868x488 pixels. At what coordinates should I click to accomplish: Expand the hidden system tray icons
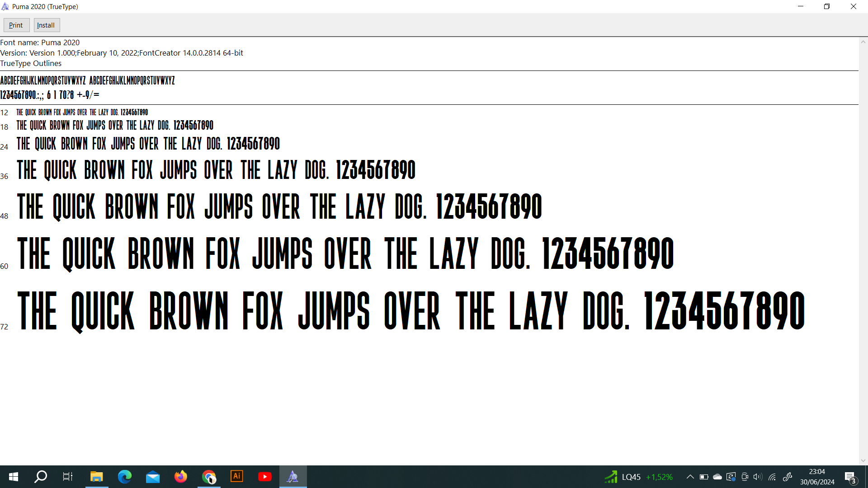[x=690, y=477]
